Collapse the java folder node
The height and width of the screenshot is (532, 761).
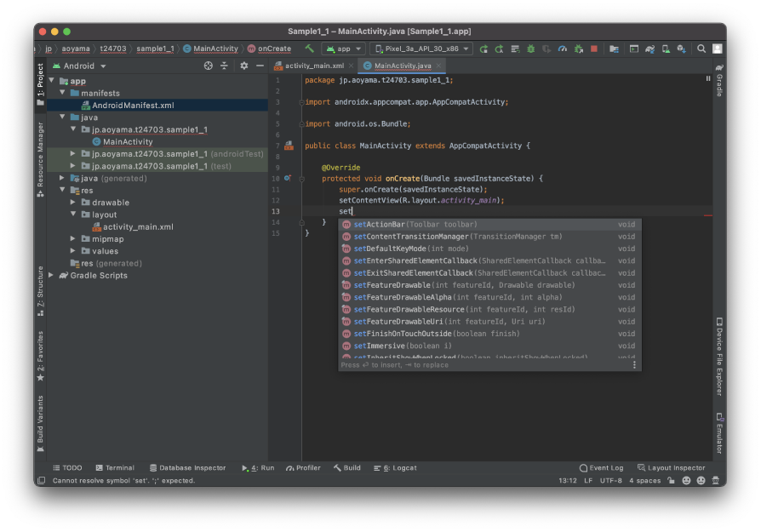pyautogui.click(x=62, y=117)
